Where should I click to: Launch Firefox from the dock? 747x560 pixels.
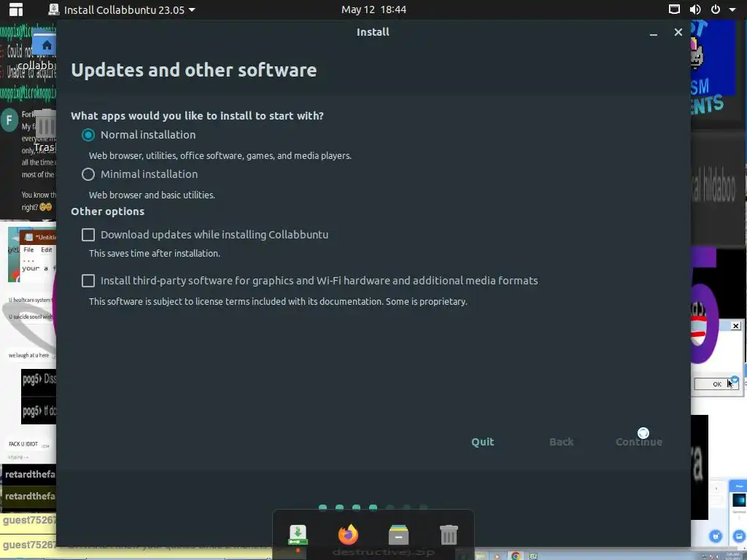(348, 534)
